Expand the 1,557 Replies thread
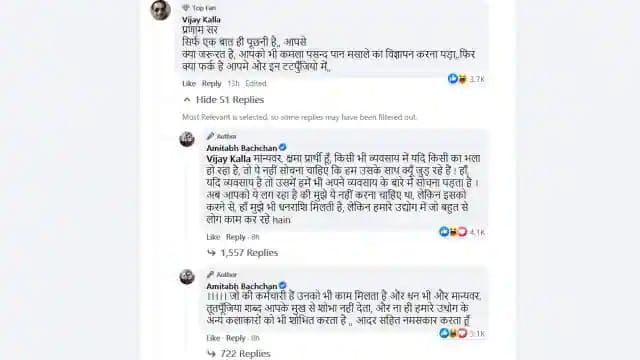 (243, 253)
